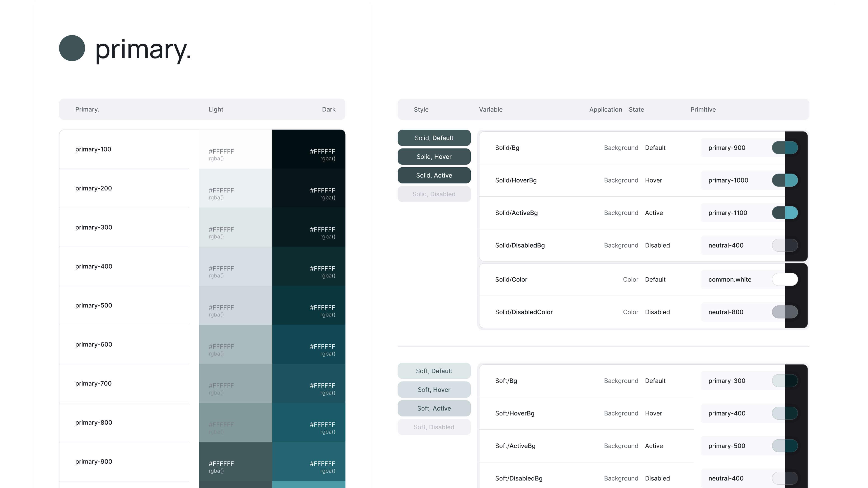
Task: Click the Solid, Default button
Action: (434, 138)
